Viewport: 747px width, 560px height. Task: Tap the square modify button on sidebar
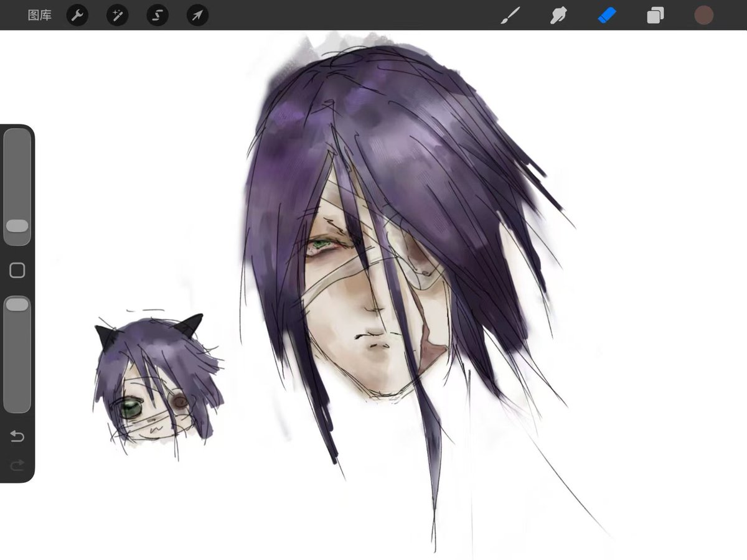pyautogui.click(x=17, y=270)
